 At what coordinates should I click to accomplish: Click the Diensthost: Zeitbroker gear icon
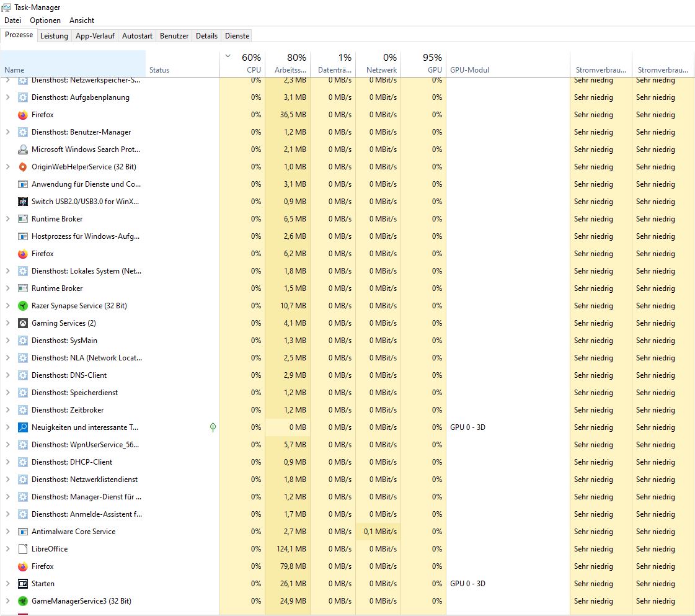tap(22, 410)
